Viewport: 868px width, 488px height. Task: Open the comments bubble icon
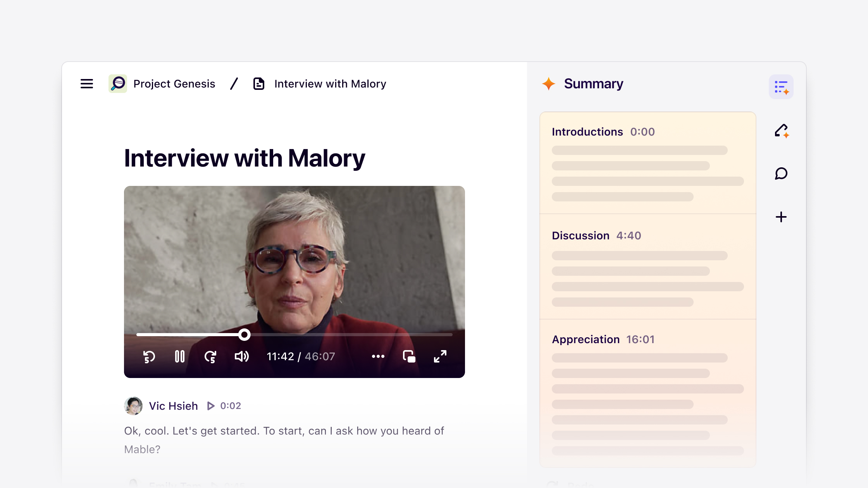[781, 174]
